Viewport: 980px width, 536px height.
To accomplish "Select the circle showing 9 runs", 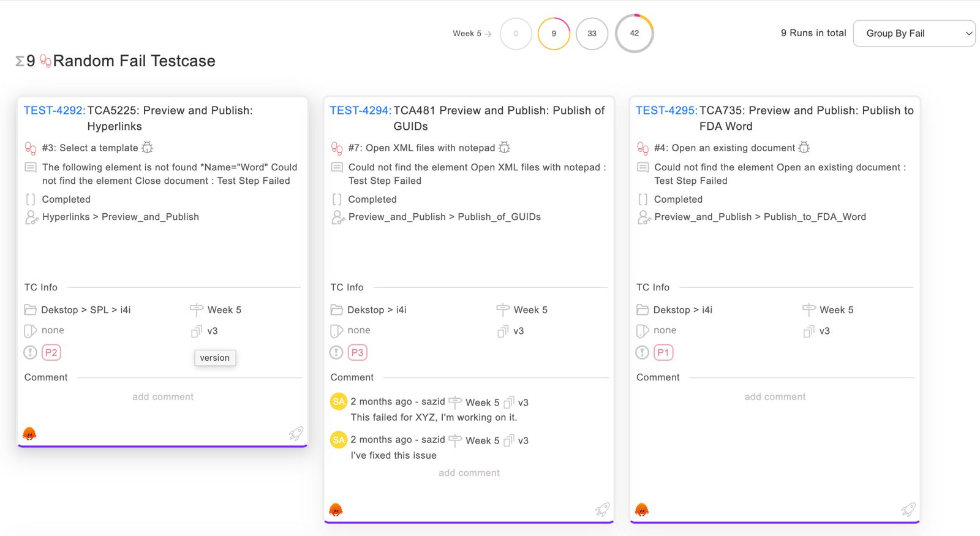I will click(x=554, y=34).
